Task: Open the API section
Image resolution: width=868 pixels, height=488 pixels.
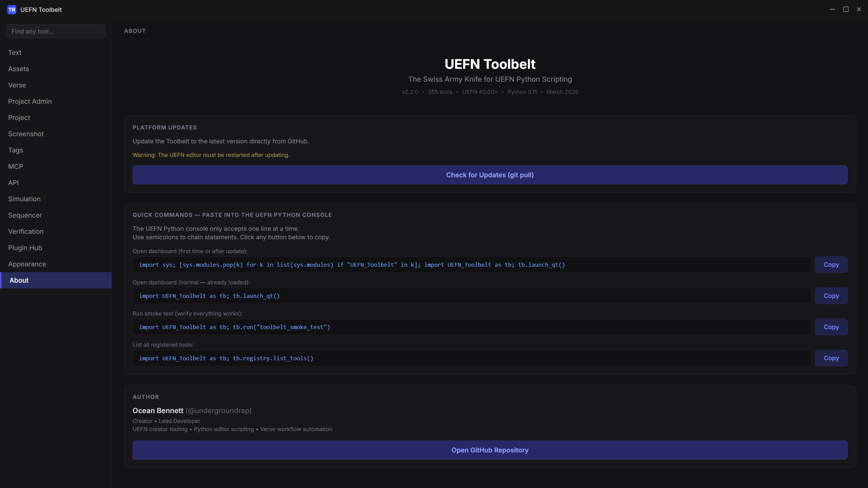Action: tap(56, 183)
